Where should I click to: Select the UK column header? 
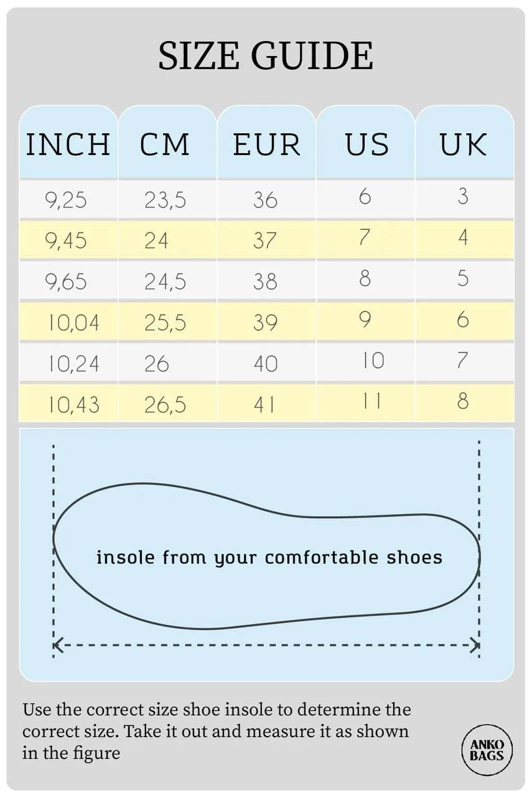[x=464, y=144]
